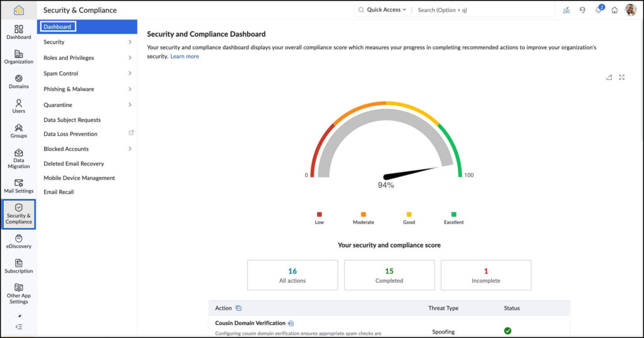Click the translate language icon in header
Viewport: 644px width, 338px height.
click(x=567, y=10)
